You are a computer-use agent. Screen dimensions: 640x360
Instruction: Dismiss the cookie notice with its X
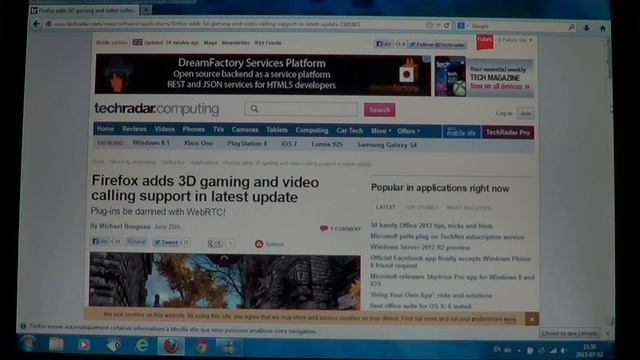point(531,319)
